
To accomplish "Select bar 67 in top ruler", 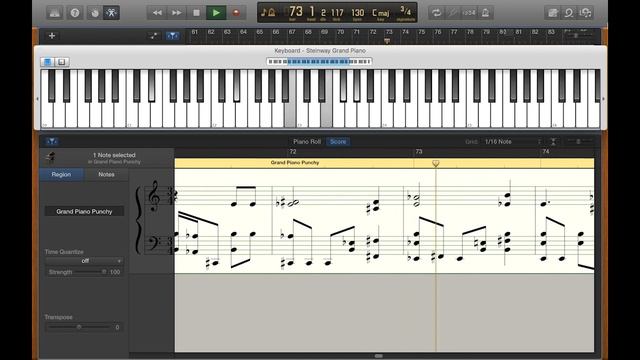I will pos(292,32).
